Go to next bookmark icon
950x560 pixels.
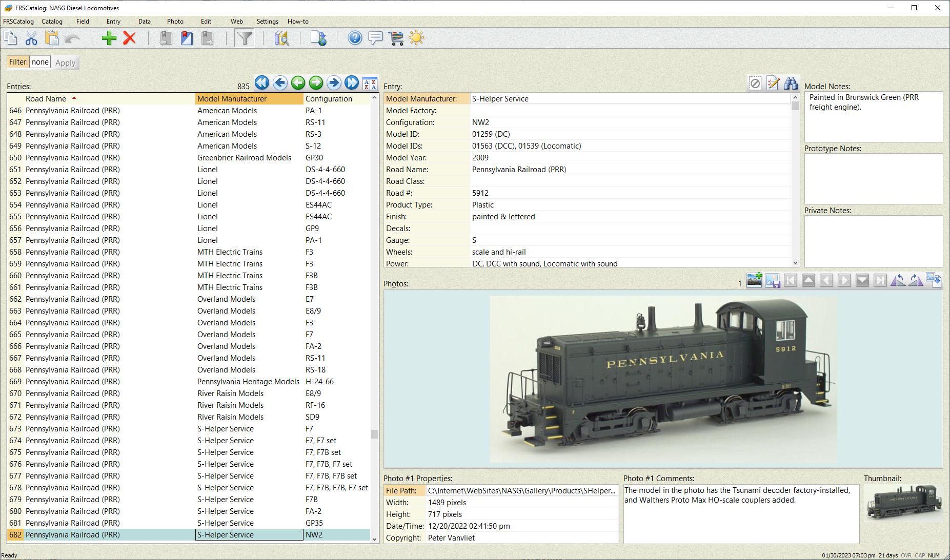point(207,38)
